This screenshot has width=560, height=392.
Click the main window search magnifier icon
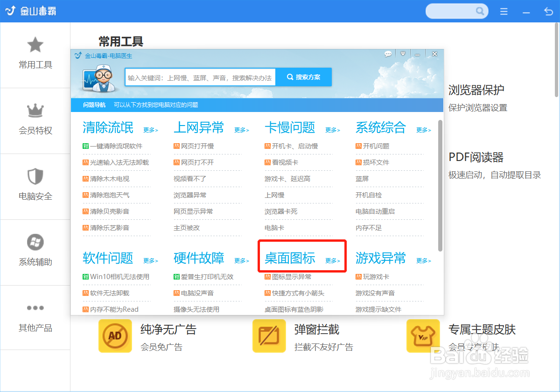pos(480,11)
